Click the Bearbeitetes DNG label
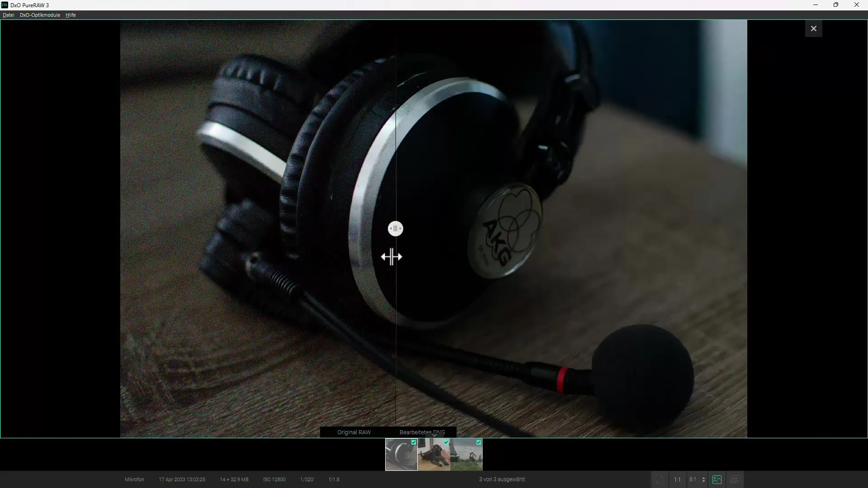The image size is (868, 488). 422,432
